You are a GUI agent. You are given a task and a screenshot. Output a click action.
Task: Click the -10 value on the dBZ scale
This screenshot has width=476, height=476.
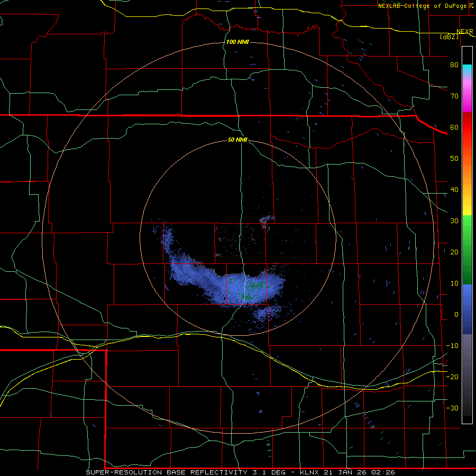[452, 346]
